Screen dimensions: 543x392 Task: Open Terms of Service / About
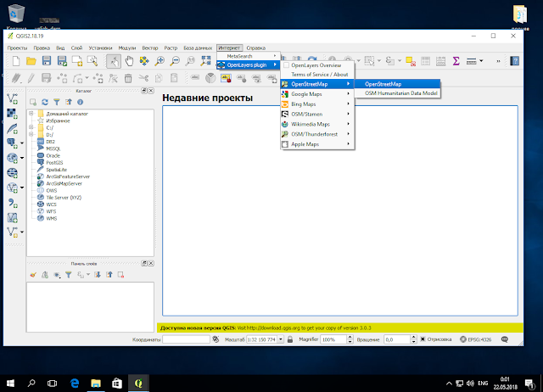[317, 75]
